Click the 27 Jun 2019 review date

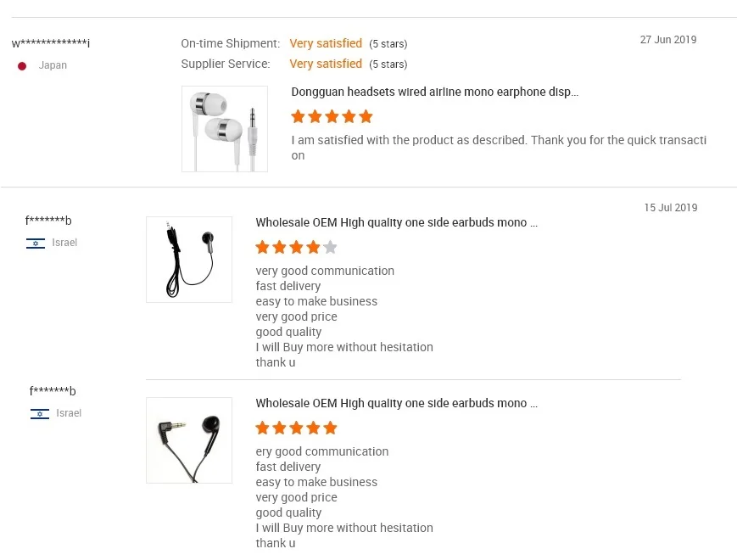point(668,40)
